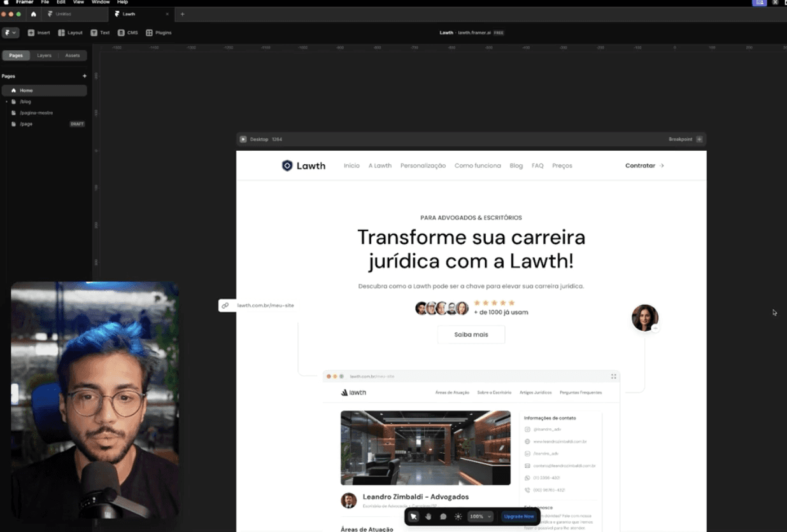Click Perguntas Frequentes in mockup nav
787x532 pixels.
click(581, 393)
